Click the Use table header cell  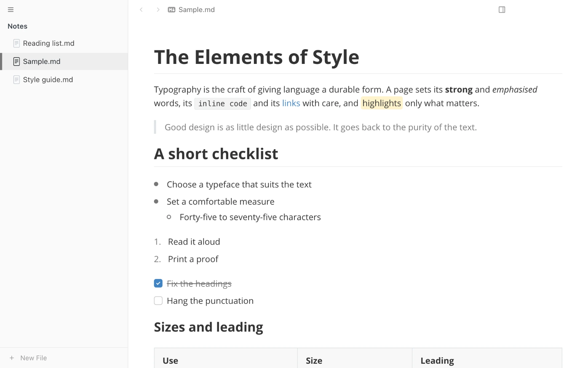coord(226,358)
